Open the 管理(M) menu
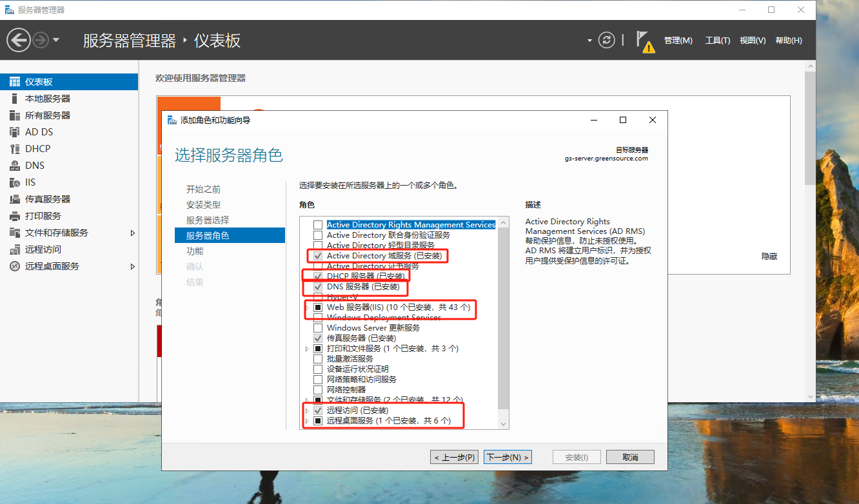The width and height of the screenshot is (859, 504). [x=678, y=41]
